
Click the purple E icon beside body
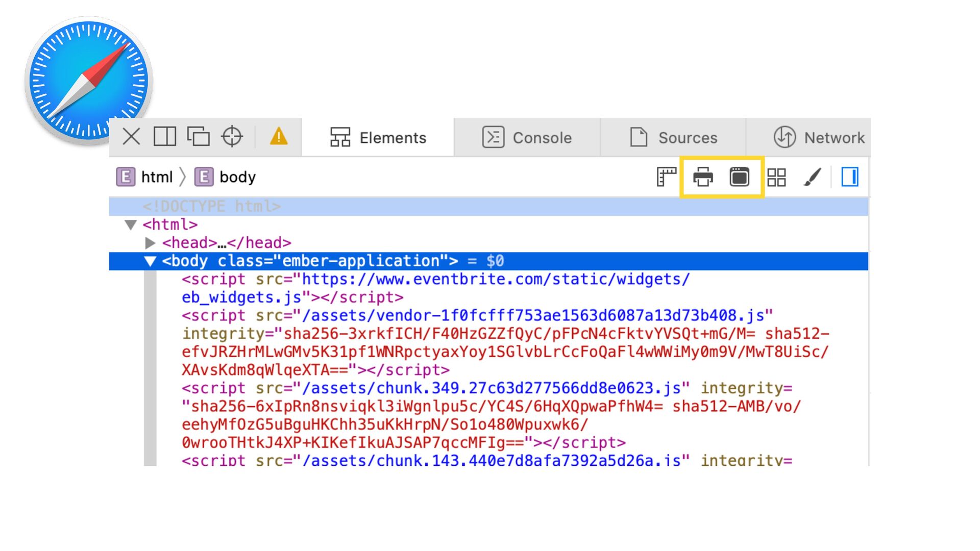204,177
